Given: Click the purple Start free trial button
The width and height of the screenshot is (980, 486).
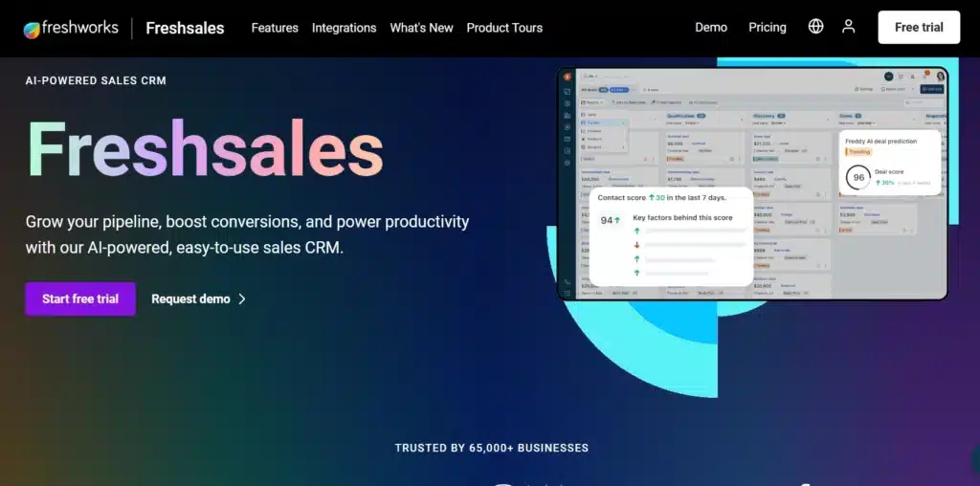Looking at the screenshot, I should (x=80, y=298).
